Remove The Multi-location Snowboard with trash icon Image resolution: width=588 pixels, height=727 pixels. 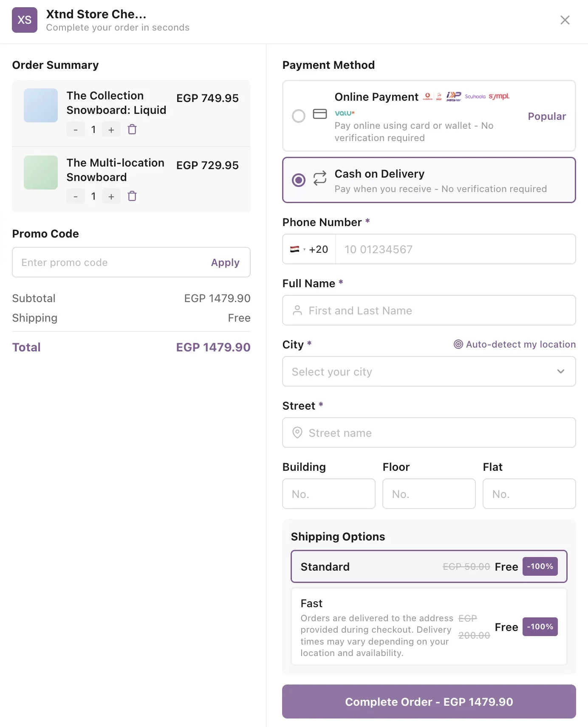(132, 196)
